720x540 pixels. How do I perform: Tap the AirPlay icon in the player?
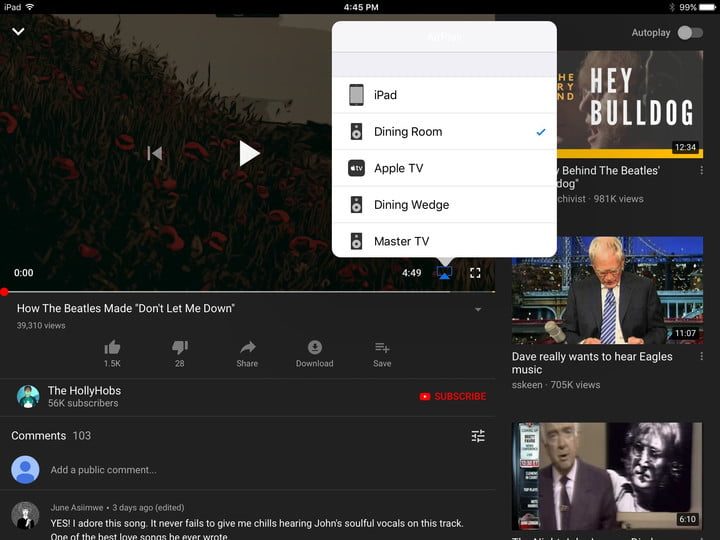(444, 273)
